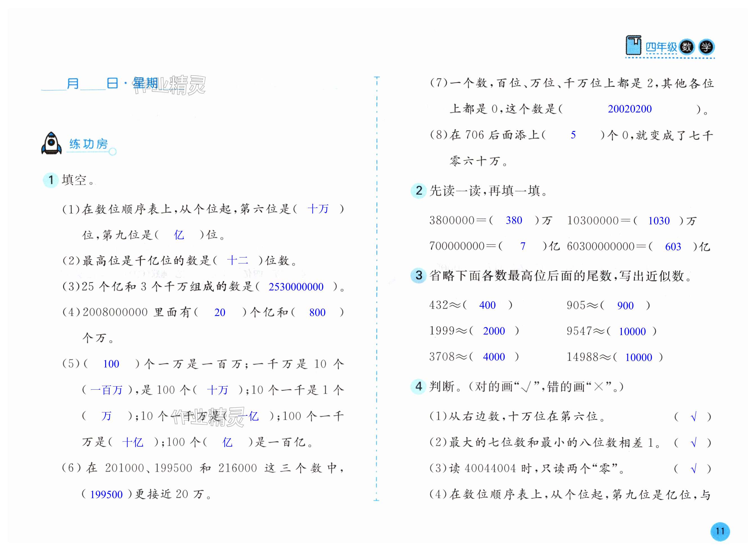Click the question number 2 circle
The width and height of the screenshot is (756, 551).
point(419,191)
